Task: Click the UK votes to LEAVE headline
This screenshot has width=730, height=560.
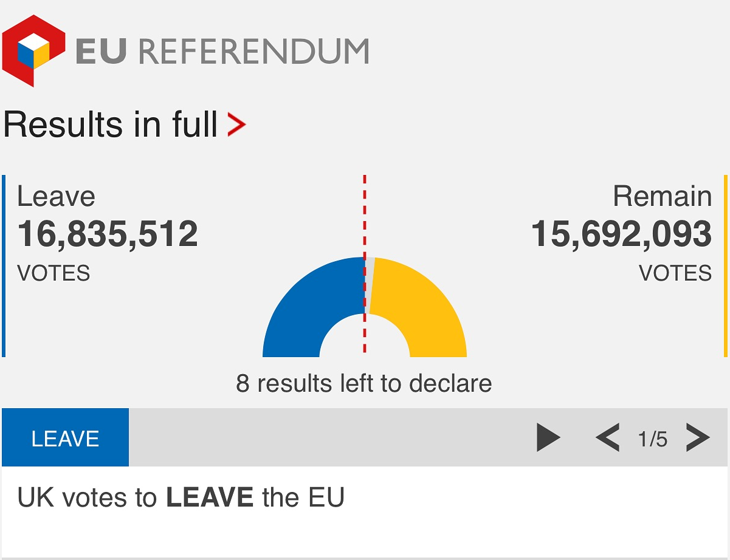Action: coord(181,497)
